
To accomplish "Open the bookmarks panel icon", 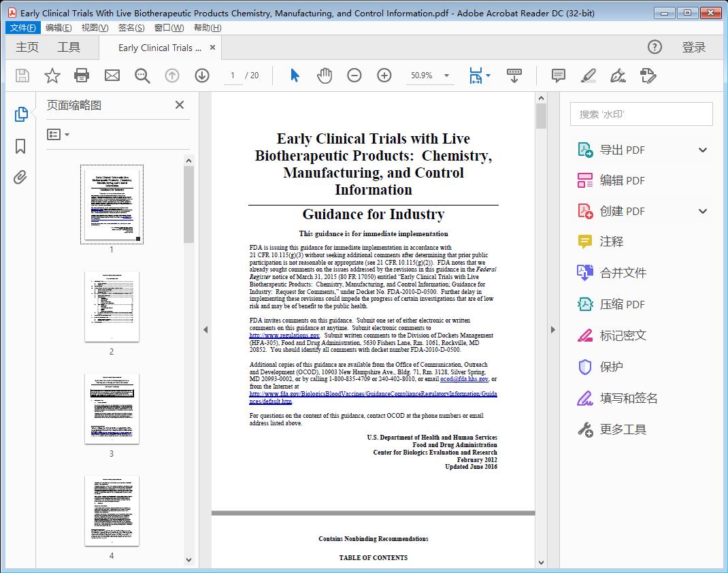I will (20, 147).
